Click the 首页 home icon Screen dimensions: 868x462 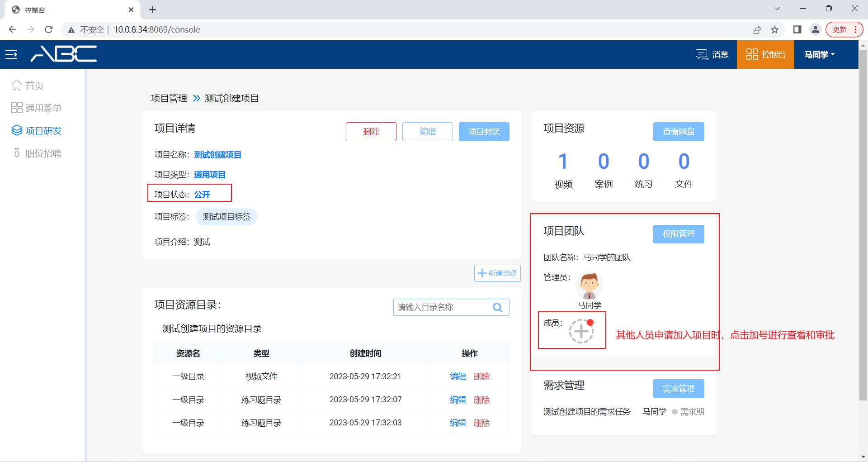(x=17, y=85)
